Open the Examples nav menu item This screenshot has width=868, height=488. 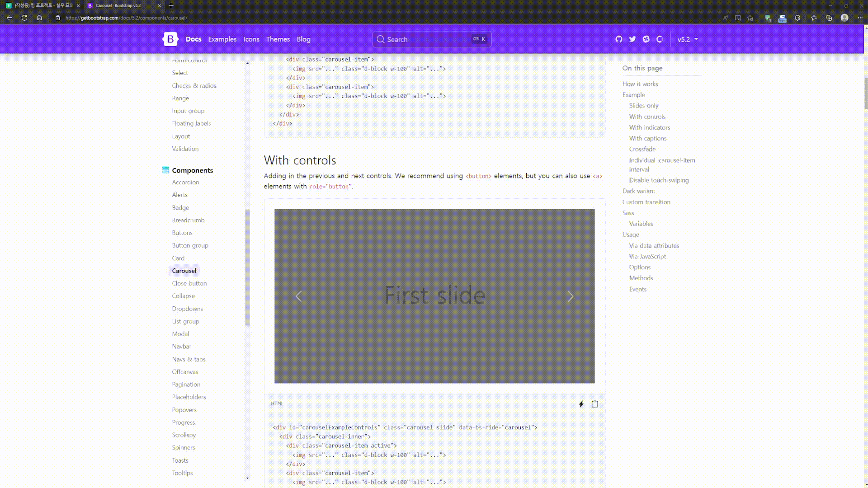222,39
